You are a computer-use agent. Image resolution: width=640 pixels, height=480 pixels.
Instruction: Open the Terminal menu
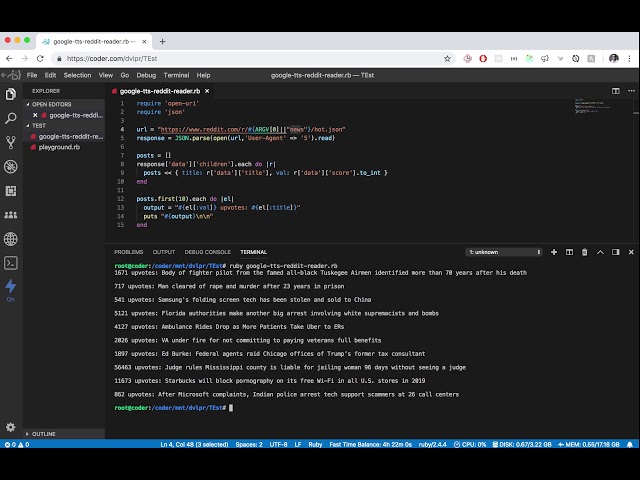pos(176,75)
